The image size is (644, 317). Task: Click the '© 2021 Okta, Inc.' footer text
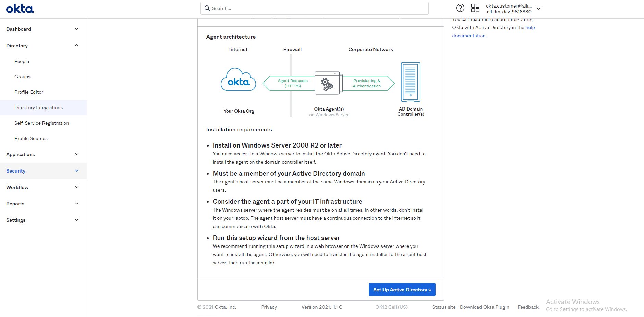[217, 307]
